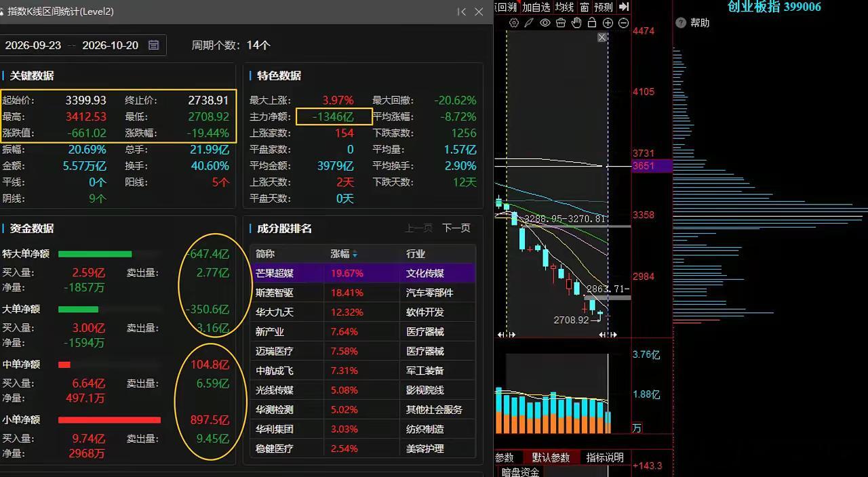Select the hand pan tool
Screen dimensions: 868x477
(x=576, y=23)
